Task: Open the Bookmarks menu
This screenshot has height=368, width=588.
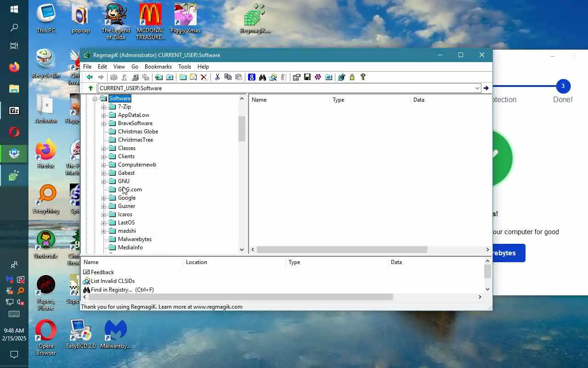Action: coord(158,67)
